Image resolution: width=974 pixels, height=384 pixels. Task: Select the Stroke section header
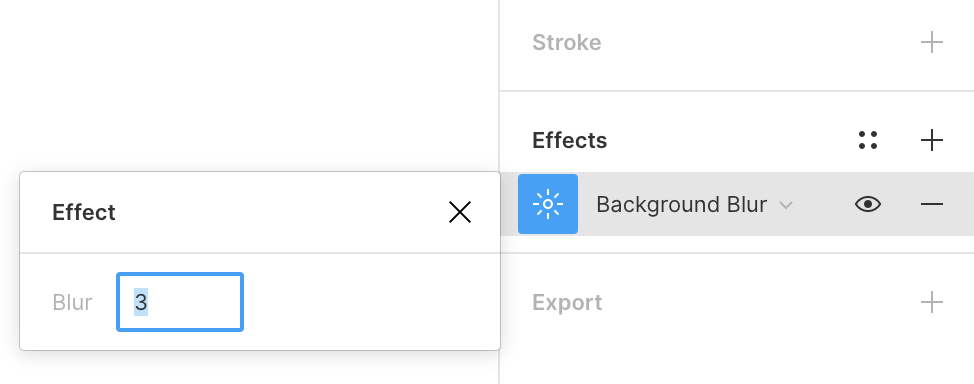tap(567, 43)
